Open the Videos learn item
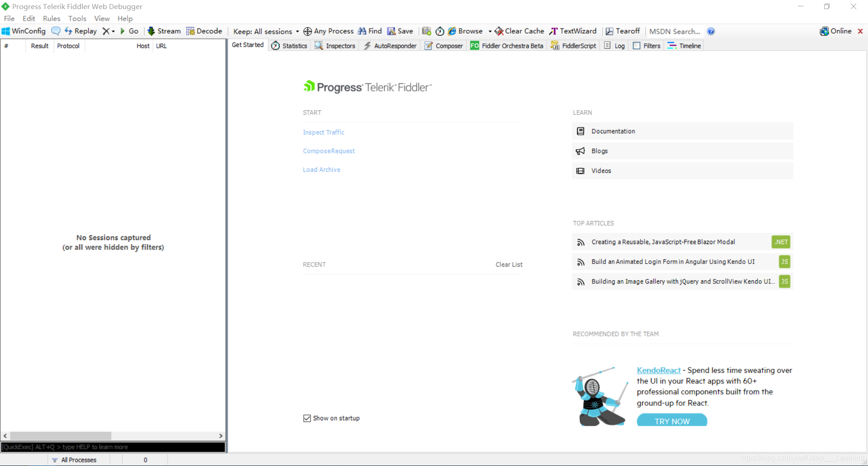The height and width of the screenshot is (466, 868). pyautogui.click(x=682, y=171)
